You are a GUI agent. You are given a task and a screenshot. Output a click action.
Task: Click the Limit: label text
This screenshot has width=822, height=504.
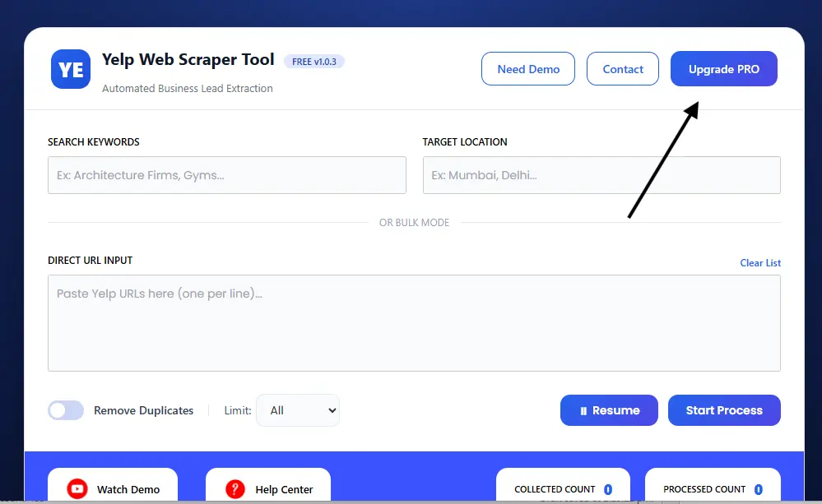[x=238, y=410]
